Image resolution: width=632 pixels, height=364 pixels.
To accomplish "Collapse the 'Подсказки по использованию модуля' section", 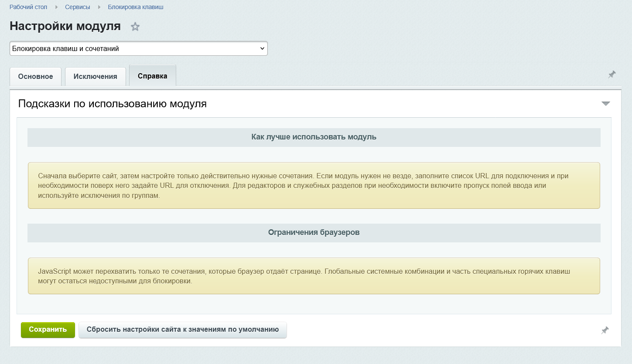I will tap(605, 104).
